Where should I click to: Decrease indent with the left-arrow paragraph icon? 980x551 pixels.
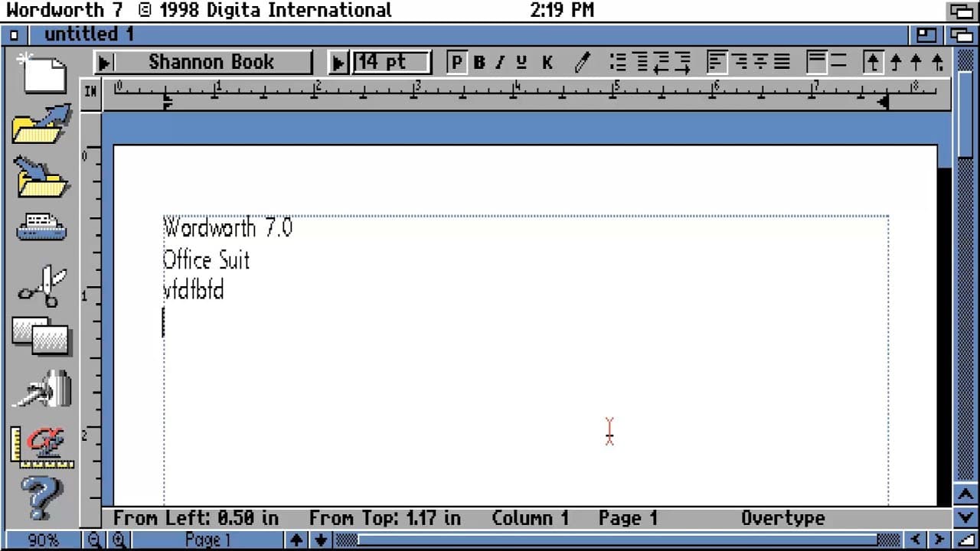pos(661,63)
